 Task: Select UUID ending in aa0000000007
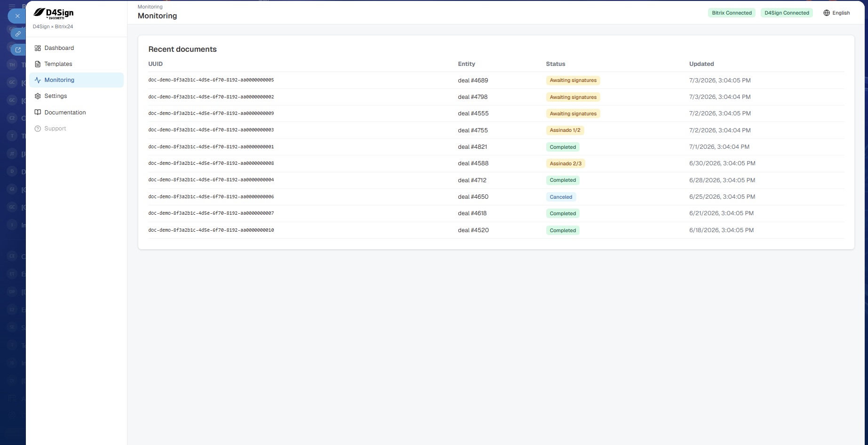[x=211, y=213]
